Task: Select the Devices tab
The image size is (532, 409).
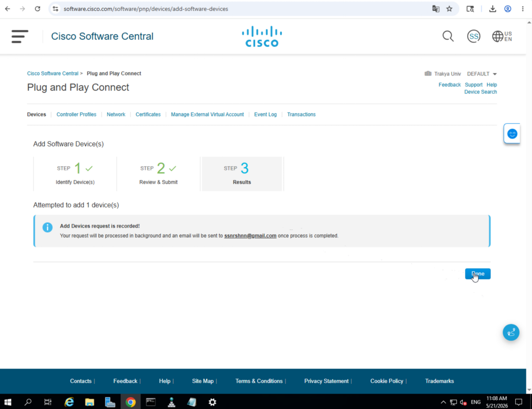Action: click(x=36, y=114)
